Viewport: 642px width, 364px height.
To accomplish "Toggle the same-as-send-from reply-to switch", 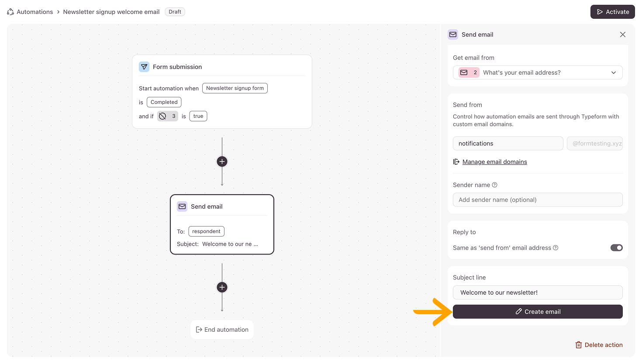I will coord(616,248).
